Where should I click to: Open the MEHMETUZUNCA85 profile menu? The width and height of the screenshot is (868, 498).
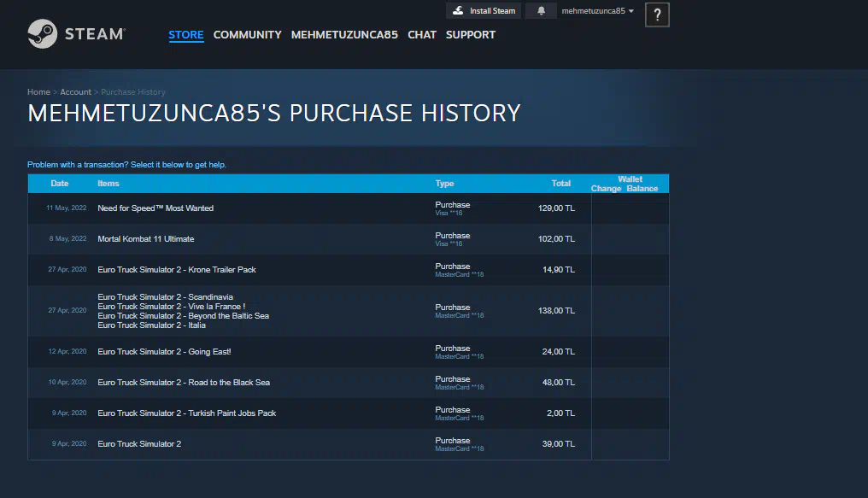click(x=344, y=35)
